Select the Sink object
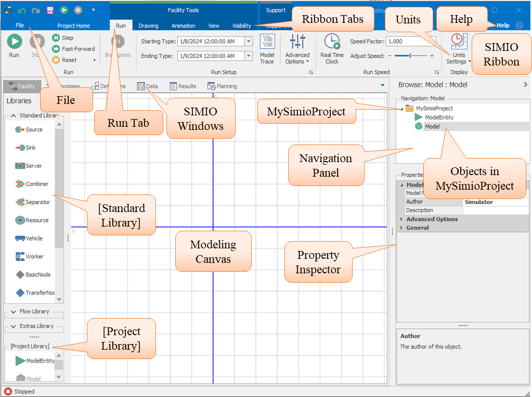 coord(25,148)
